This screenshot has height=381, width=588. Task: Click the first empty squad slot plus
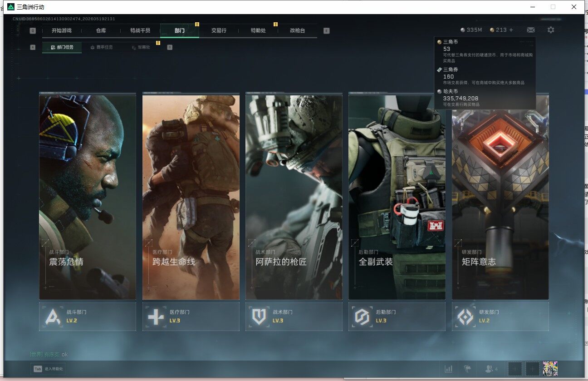point(514,369)
